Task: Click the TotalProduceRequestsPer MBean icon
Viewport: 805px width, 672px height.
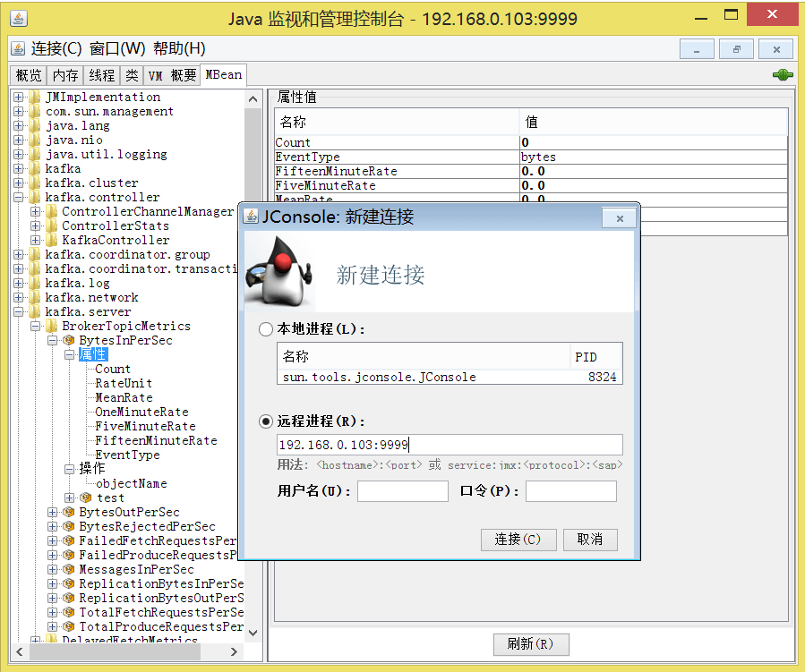Action: (x=68, y=627)
